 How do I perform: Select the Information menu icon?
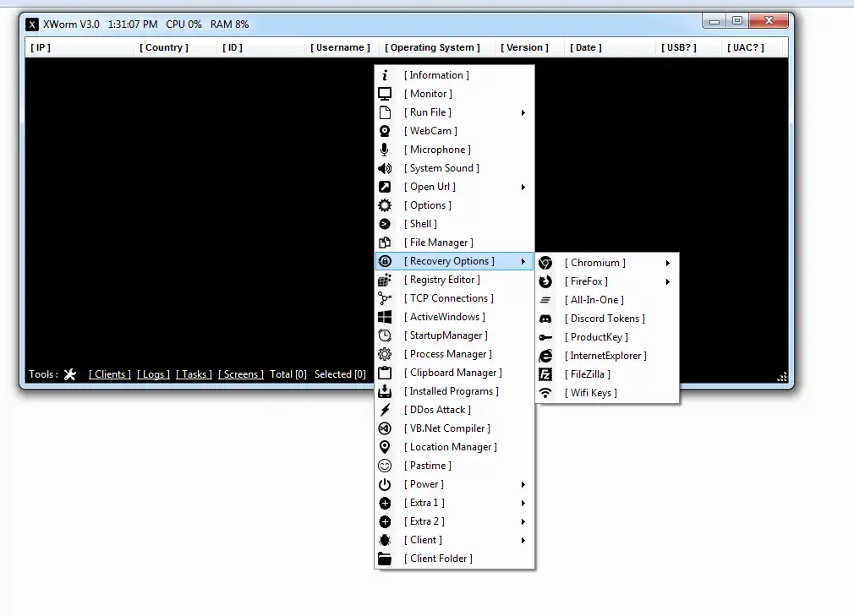(x=385, y=75)
